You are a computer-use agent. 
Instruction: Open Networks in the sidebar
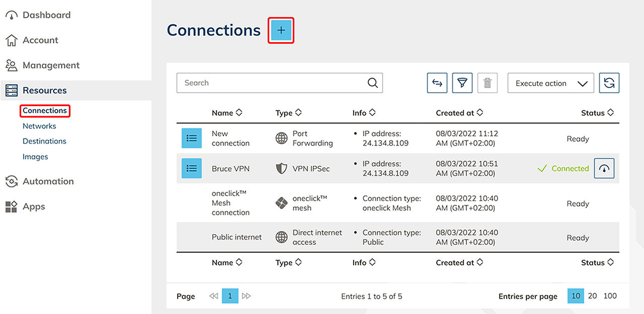coord(39,126)
